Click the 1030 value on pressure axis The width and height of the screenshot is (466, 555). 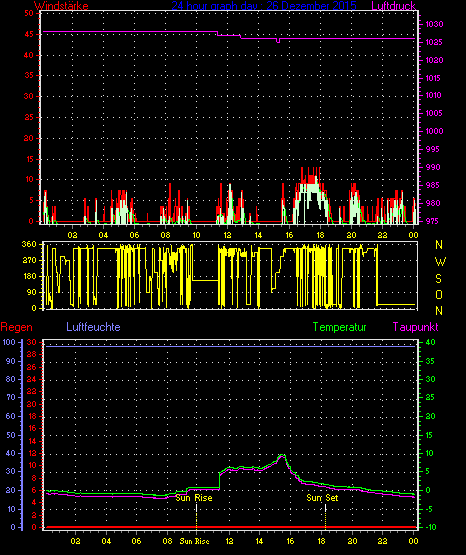click(434, 24)
